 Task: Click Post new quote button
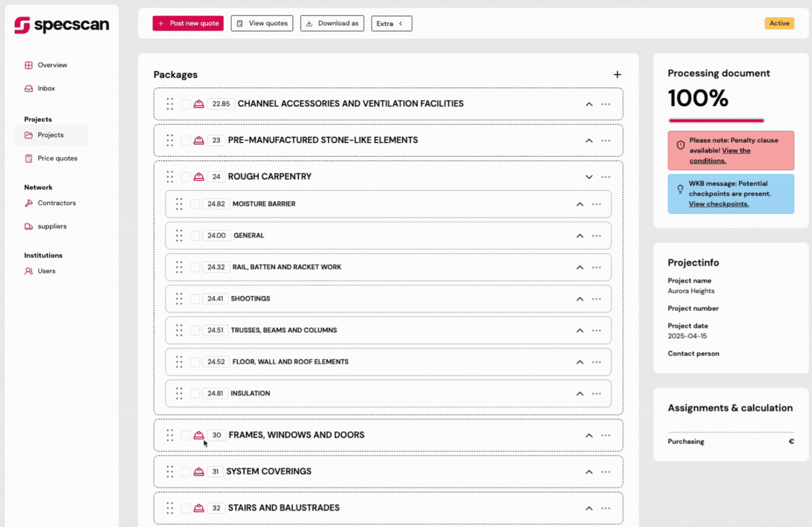point(188,24)
